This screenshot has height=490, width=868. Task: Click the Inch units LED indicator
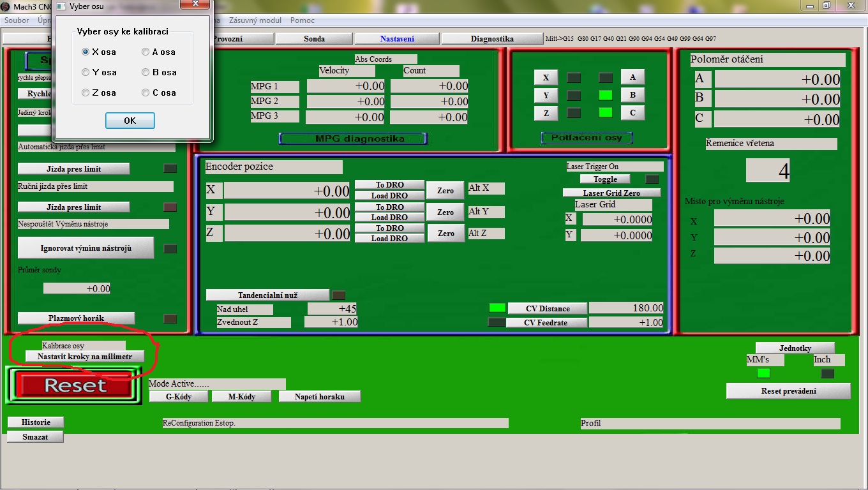[827, 373]
